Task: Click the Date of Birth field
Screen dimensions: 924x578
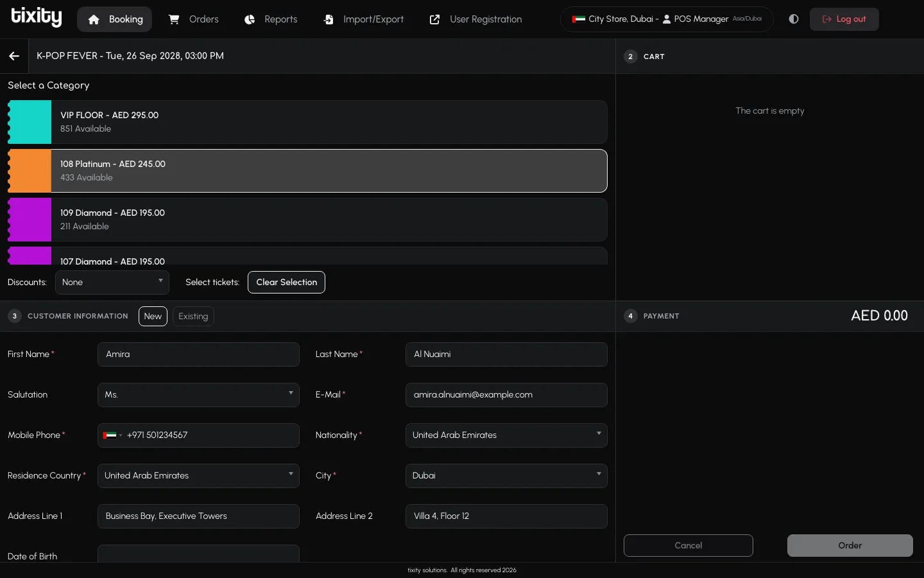Action: (x=198, y=554)
